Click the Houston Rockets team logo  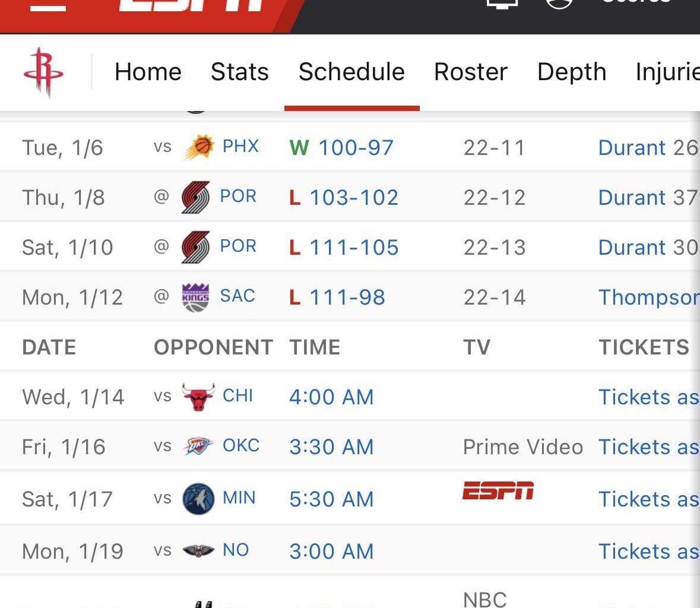tap(43, 72)
